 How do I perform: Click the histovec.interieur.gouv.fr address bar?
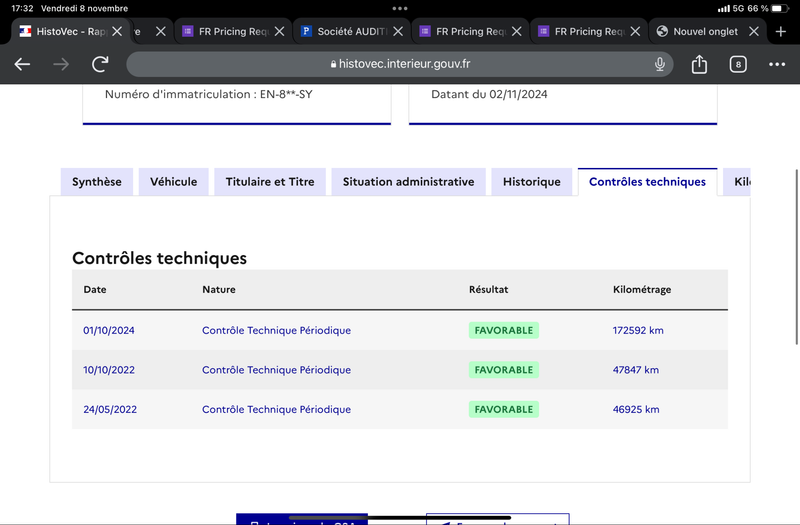point(400,64)
